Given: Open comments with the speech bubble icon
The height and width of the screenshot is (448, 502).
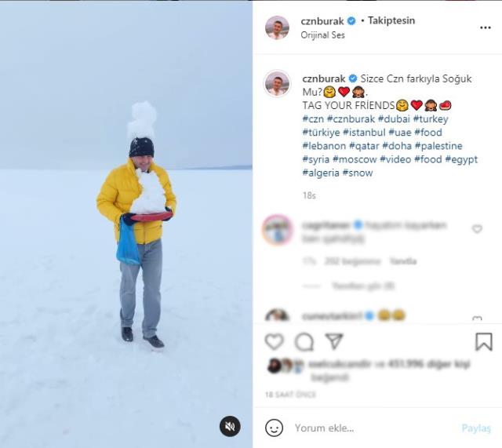Looking at the screenshot, I should click(x=304, y=341).
